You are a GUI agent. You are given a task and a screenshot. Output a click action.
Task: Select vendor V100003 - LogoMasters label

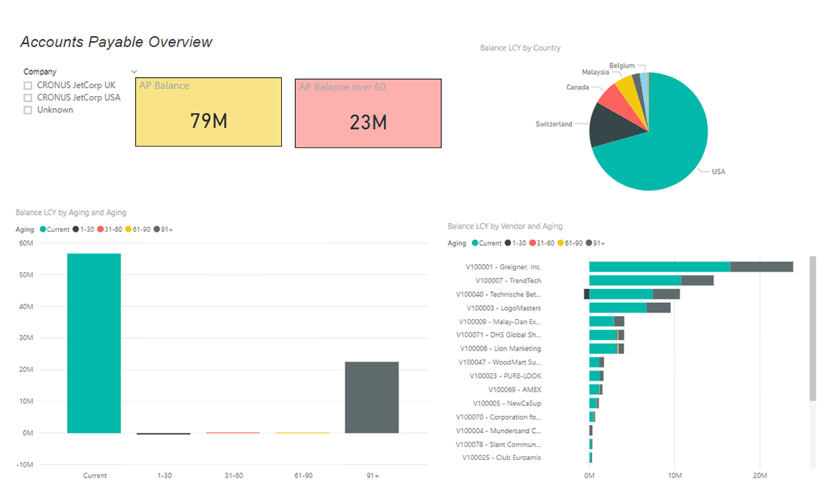coord(504,308)
